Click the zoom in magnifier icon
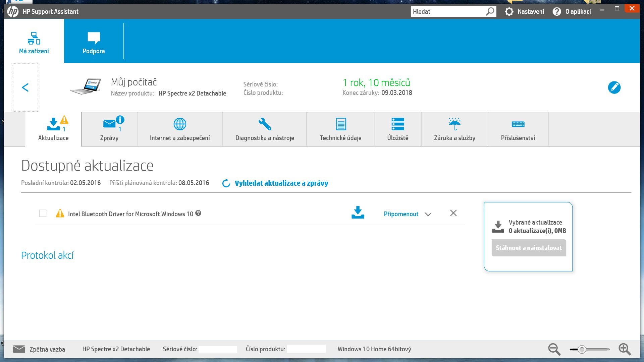Image resolution: width=644 pixels, height=362 pixels. coord(624,349)
